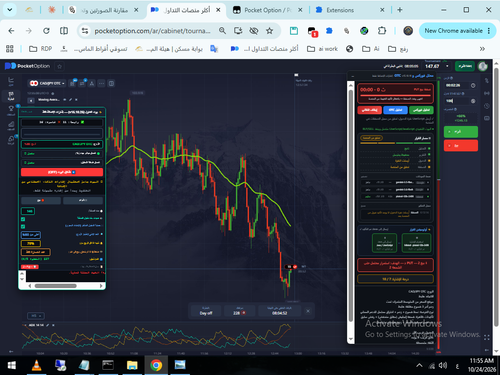The width and height of the screenshot is (500, 375).
Task: Click the red stop tag at bot panel bottom
Action: tap(30, 267)
